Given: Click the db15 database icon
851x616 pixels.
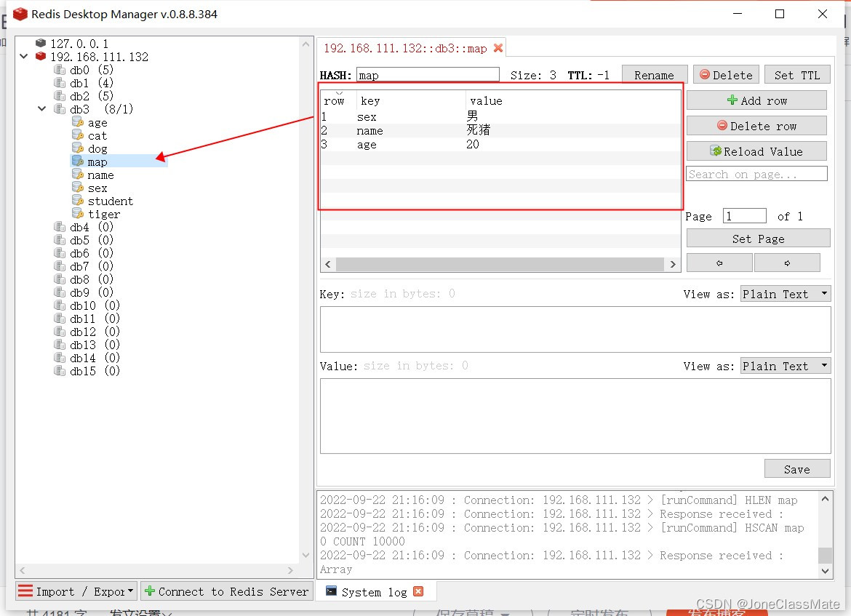Looking at the screenshot, I should point(60,371).
